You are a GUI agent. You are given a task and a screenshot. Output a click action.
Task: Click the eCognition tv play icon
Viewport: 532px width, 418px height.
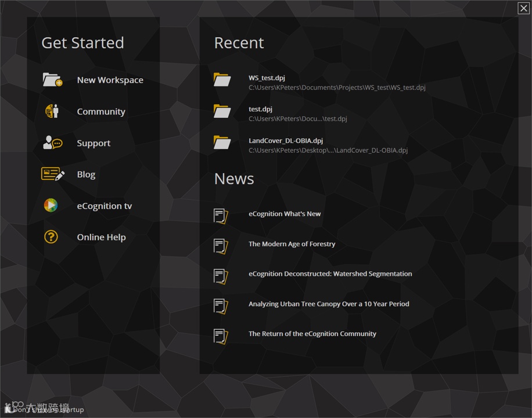click(x=51, y=206)
